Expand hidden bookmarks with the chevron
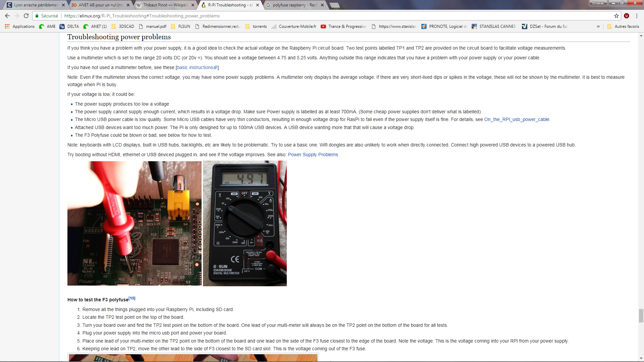The image size is (644, 362). (x=598, y=26)
